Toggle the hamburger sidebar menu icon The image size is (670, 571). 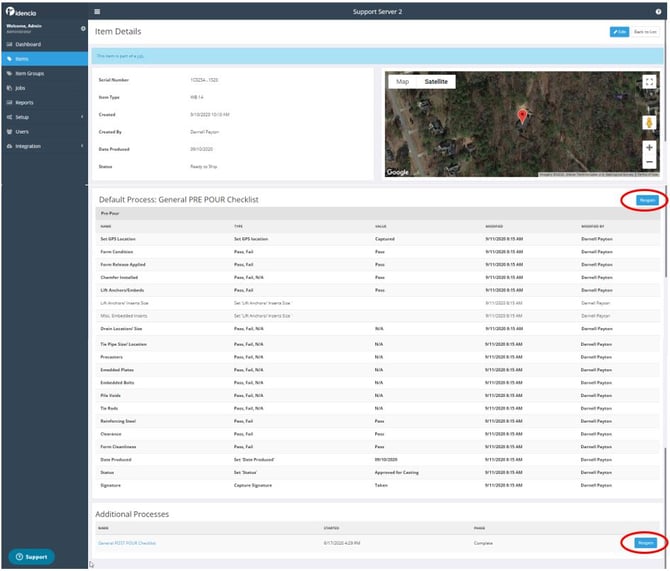97,11
